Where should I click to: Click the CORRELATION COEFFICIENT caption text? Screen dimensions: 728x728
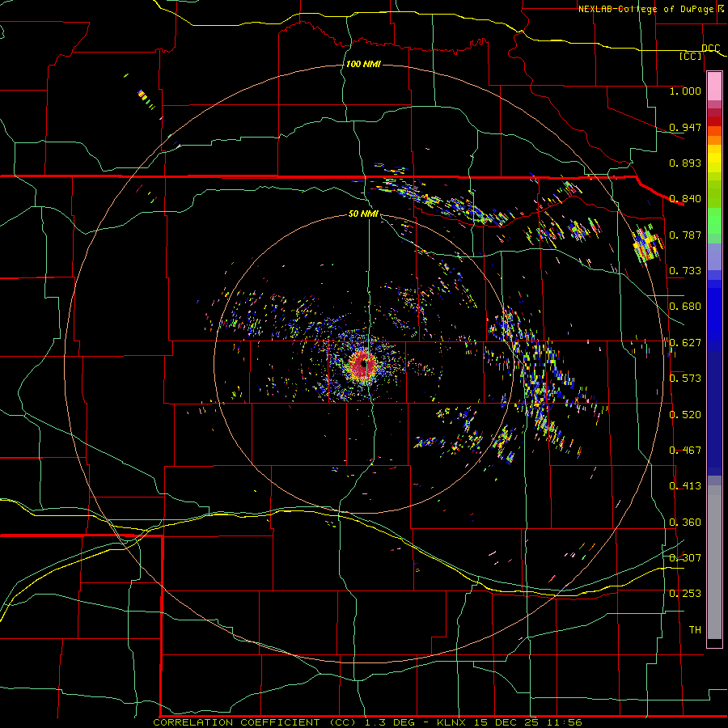pos(237,722)
